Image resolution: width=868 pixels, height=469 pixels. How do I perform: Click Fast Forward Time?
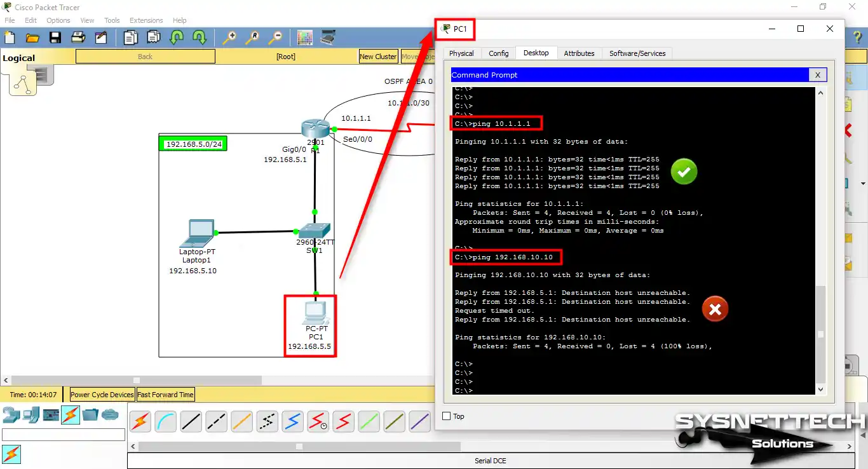tap(165, 395)
